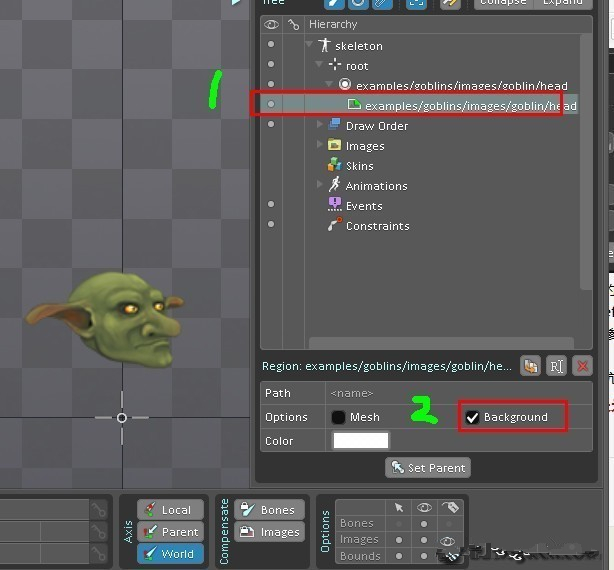Click the Images folder icon
Viewport: 614px width, 570px height.
coord(334,144)
